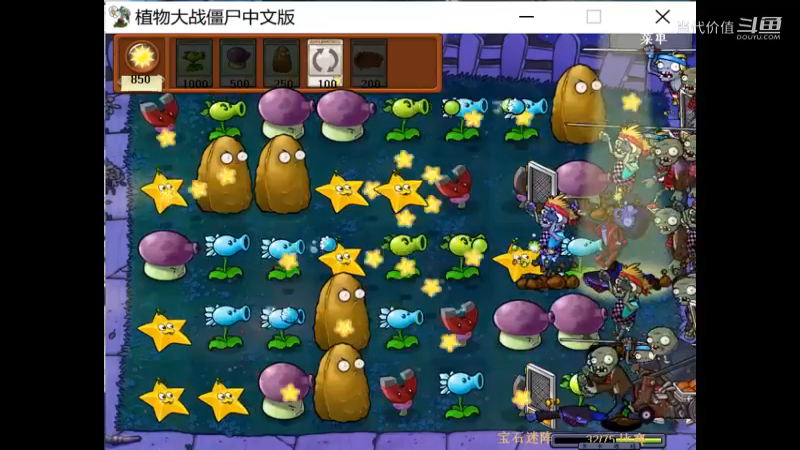This screenshot has height=450, width=800.
Task: Select the top-row snow pea beside the tall-nut
Action: (523, 119)
